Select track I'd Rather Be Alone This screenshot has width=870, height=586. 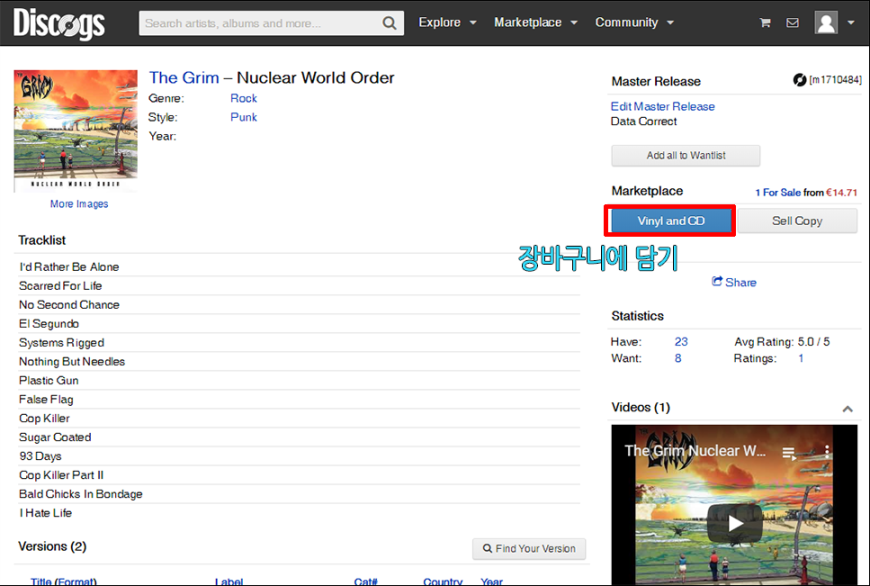point(69,267)
